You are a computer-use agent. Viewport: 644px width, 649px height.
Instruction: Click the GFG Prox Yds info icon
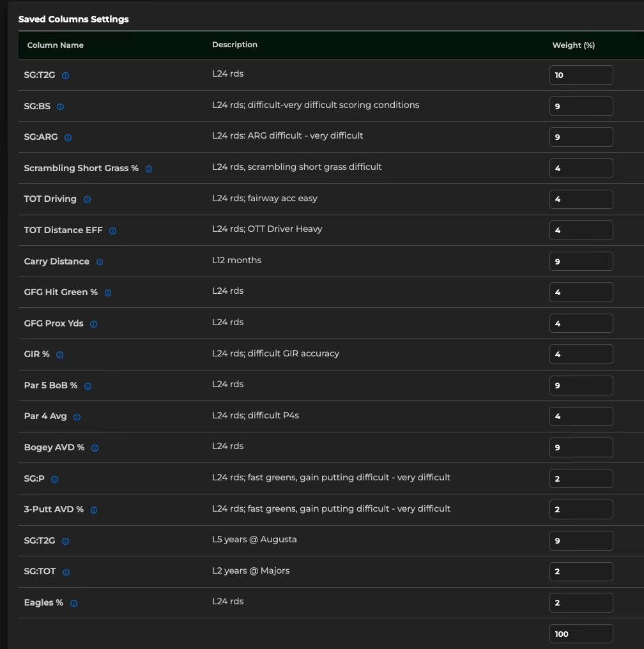[93, 324]
